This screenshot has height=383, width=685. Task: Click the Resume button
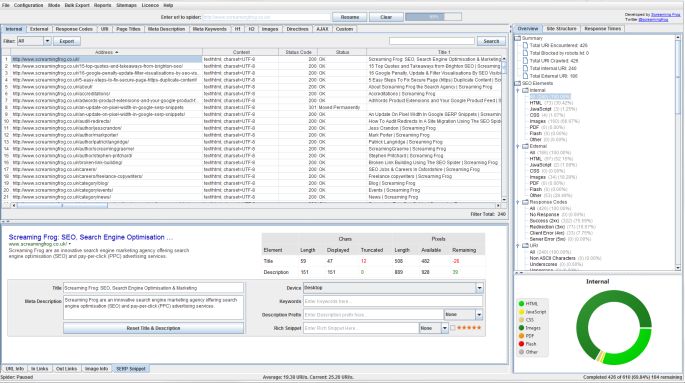[x=349, y=17]
